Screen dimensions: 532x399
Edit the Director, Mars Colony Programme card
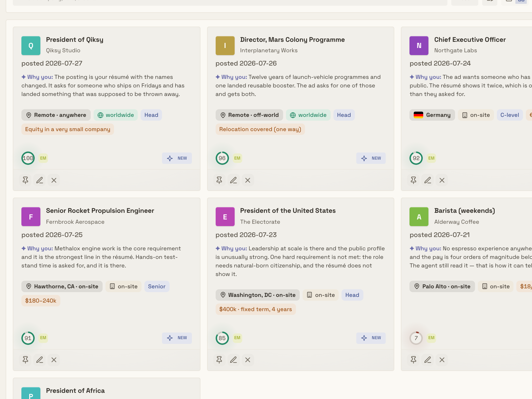pyautogui.click(x=233, y=180)
